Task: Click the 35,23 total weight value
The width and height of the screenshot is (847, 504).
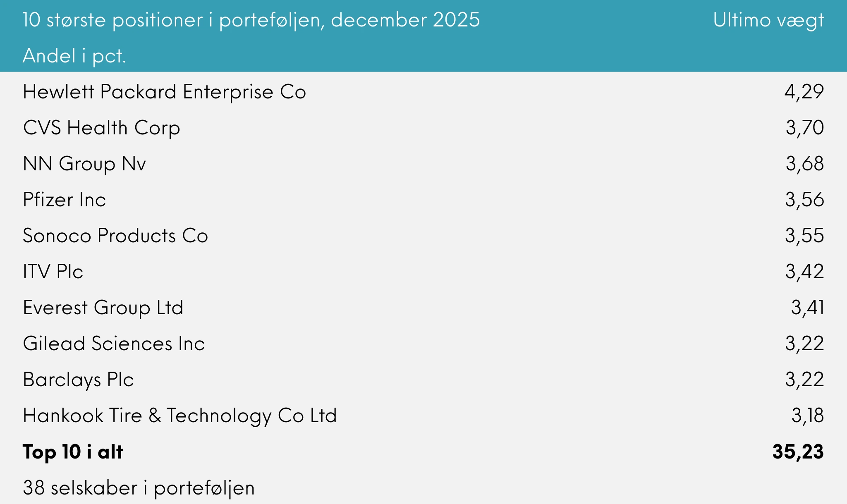Action: coord(798,451)
